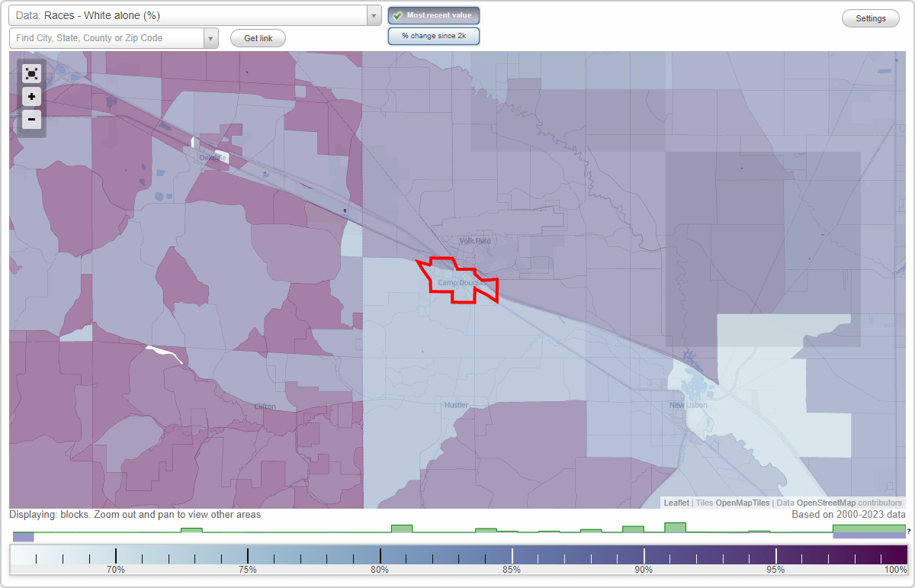This screenshot has height=588, width=915.
Task: Open the "Races - White alone (%)" dropdown
Action: coord(191,15)
